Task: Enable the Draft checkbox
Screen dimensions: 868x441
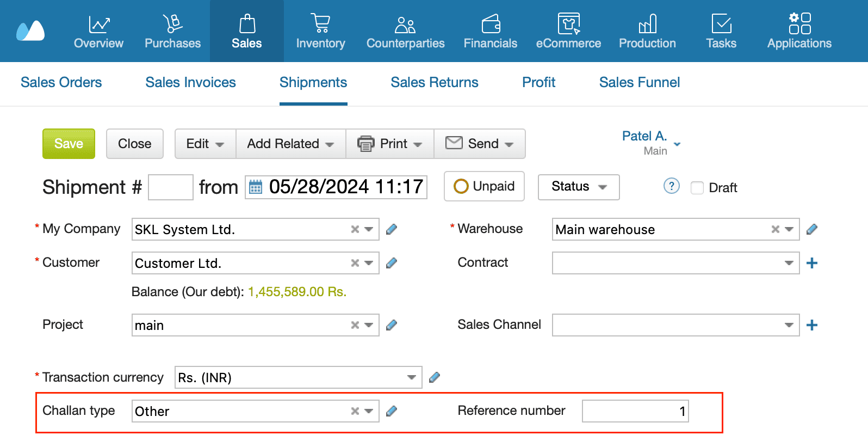Action: pos(697,188)
